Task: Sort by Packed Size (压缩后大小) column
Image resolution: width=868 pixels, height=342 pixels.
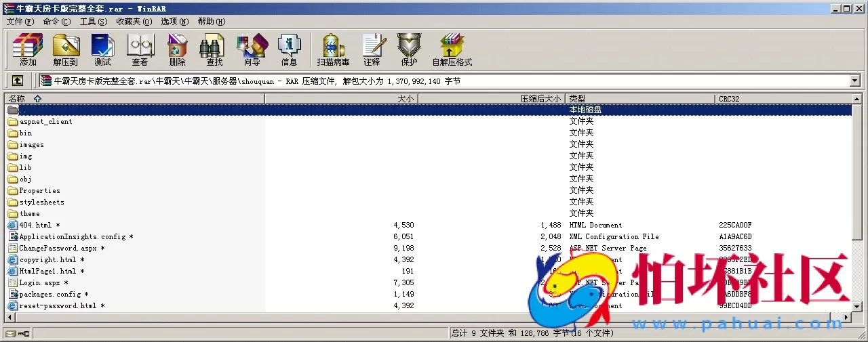Action: (492, 99)
